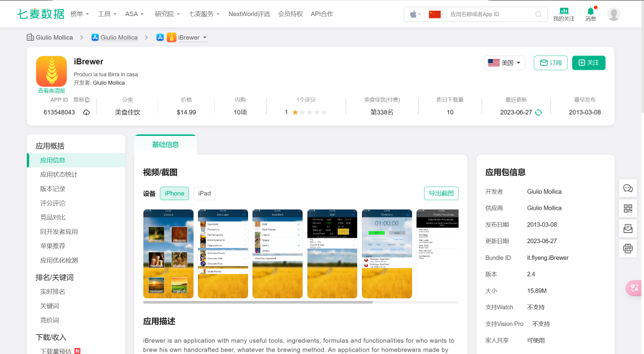The width and height of the screenshot is (644, 354).
Task: Click the App Store icon before iBrewer breadcrumb
Action: (160, 38)
